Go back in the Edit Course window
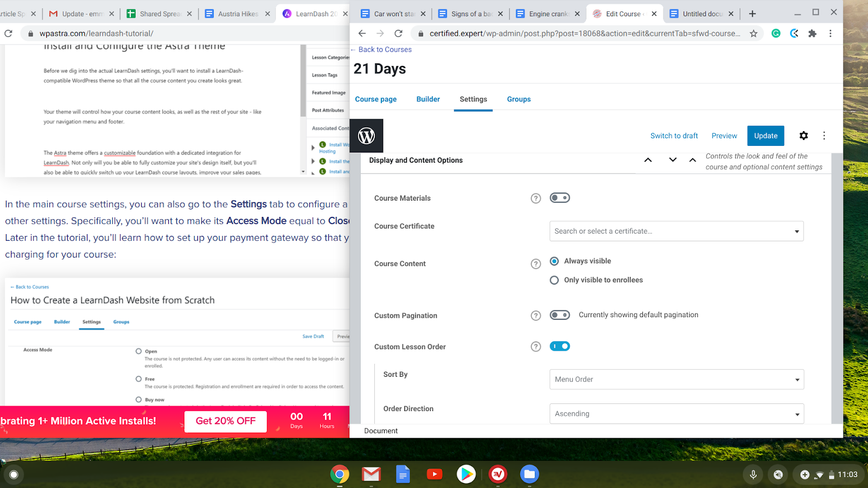Screen dimensions: 868x488 (x=362, y=34)
